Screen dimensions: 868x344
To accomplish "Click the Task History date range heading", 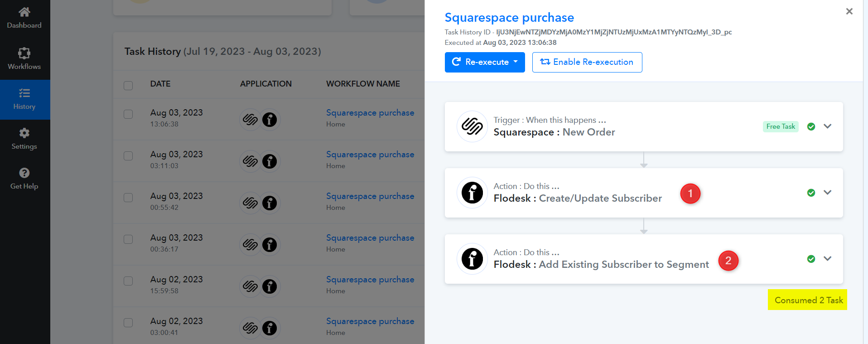I will (x=223, y=52).
